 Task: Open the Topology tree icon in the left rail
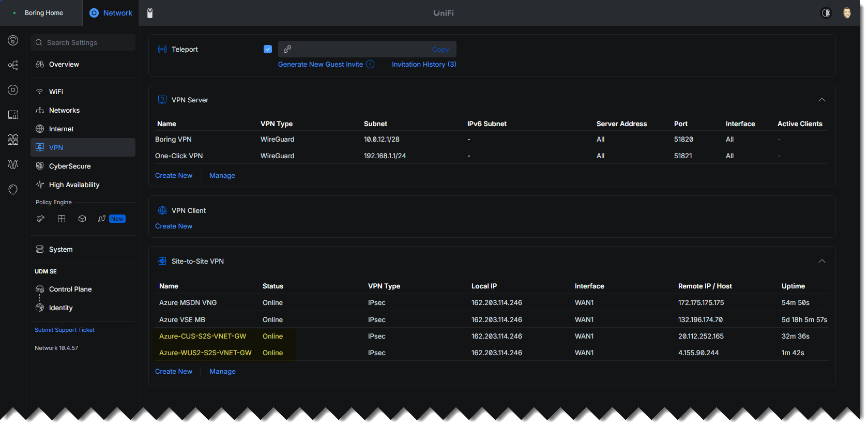coord(13,65)
